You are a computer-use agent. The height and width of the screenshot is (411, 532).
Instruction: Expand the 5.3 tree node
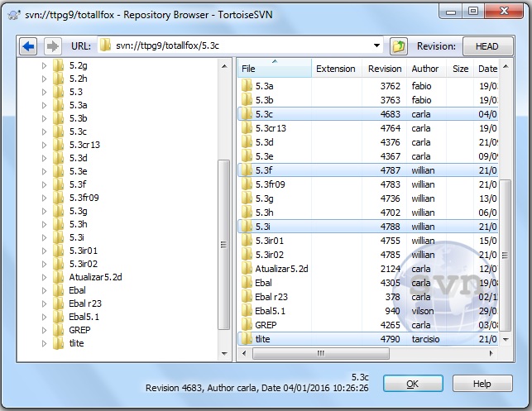point(44,92)
